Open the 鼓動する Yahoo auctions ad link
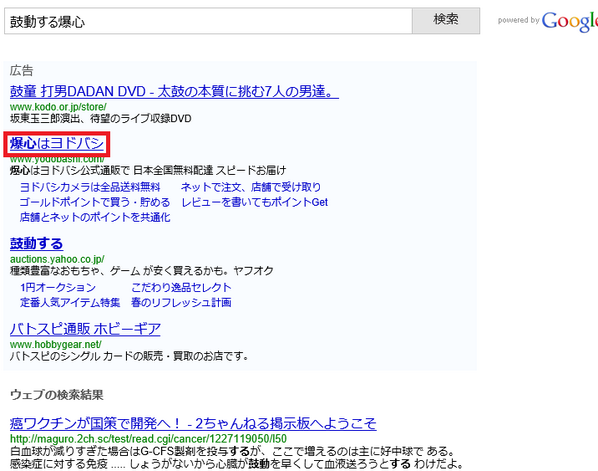The height and width of the screenshot is (471, 598). pos(37,243)
